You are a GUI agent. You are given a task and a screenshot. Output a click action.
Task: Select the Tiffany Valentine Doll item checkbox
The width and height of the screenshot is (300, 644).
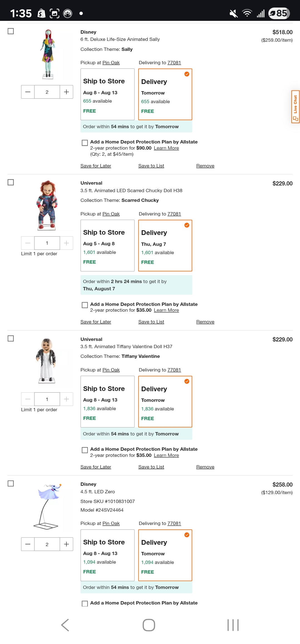coord(11,338)
